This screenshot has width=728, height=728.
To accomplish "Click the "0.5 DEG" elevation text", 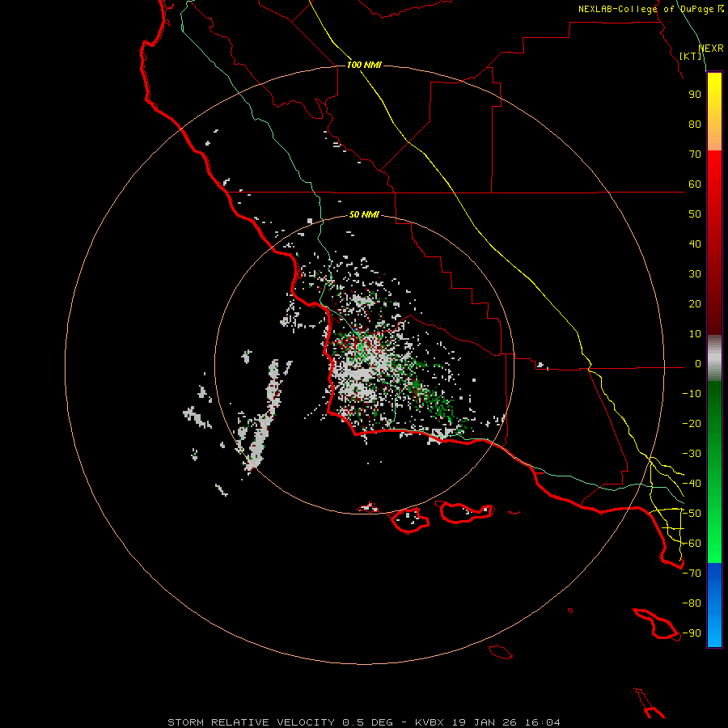I will [368, 722].
